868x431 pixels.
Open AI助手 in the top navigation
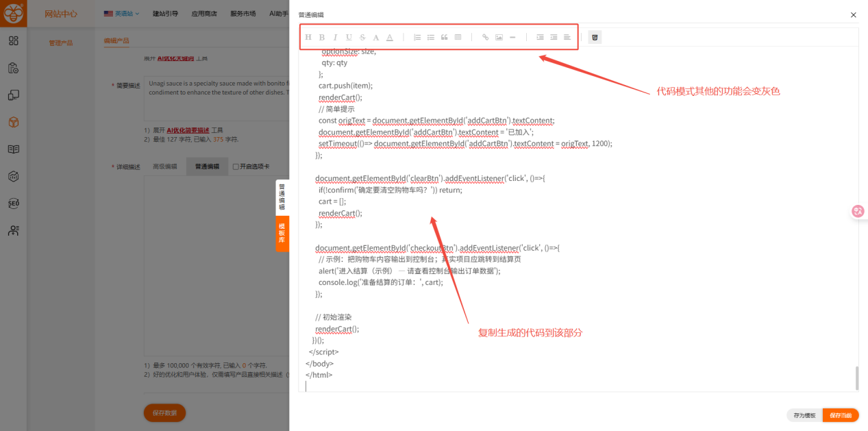(x=279, y=13)
